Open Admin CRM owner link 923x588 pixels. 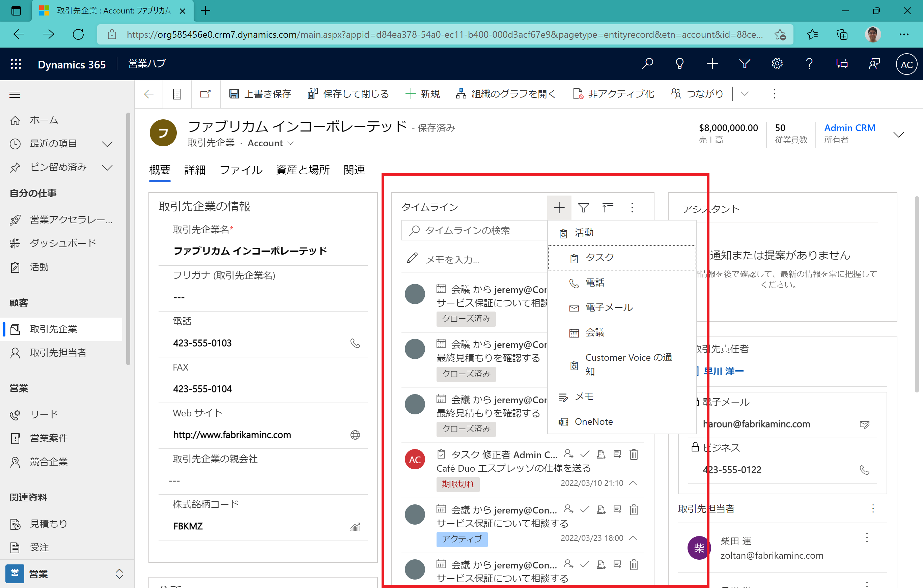tap(849, 128)
